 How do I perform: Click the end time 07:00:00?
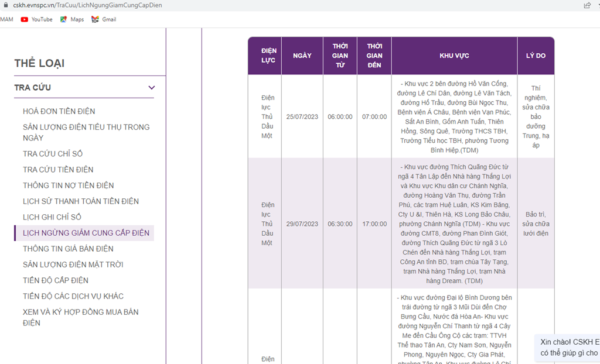tap(374, 116)
